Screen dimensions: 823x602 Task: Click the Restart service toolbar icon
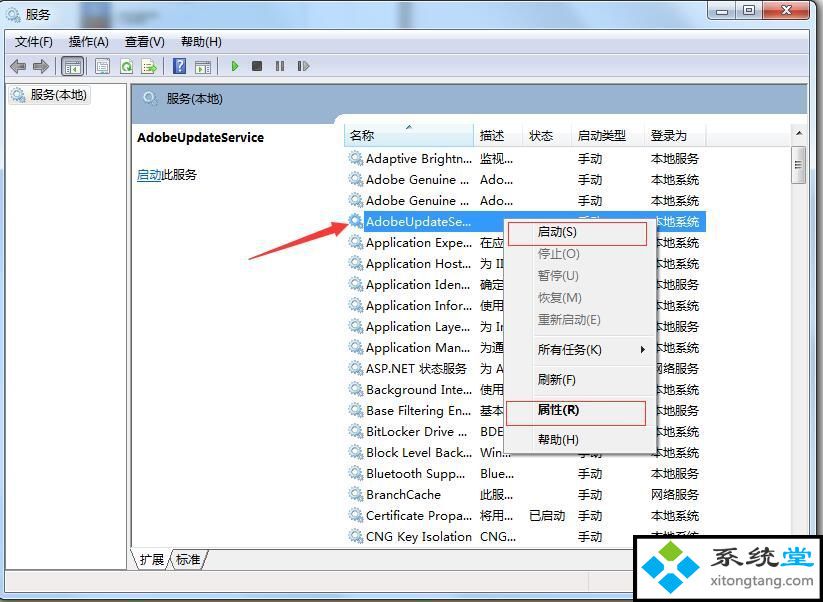point(303,66)
